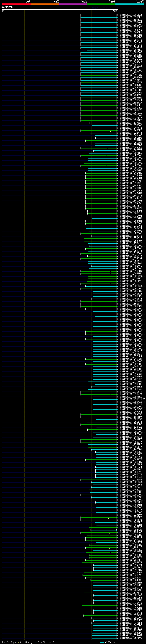Open hit UniRef100_Q8L3Z8
The image size is (146, 644).
point(131,15)
